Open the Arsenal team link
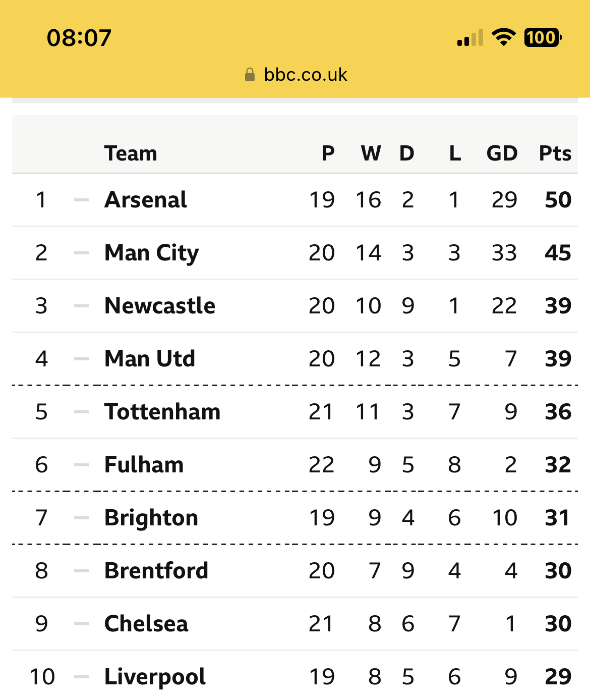Image resolution: width=590 pixels, height=700 pixels. (146, 200)
